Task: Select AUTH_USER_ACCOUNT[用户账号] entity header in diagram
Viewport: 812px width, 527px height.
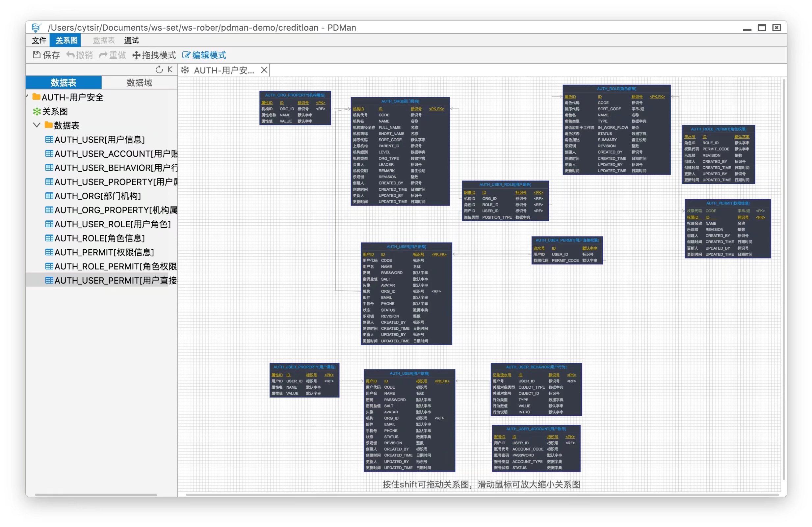Action: (536, 429)
